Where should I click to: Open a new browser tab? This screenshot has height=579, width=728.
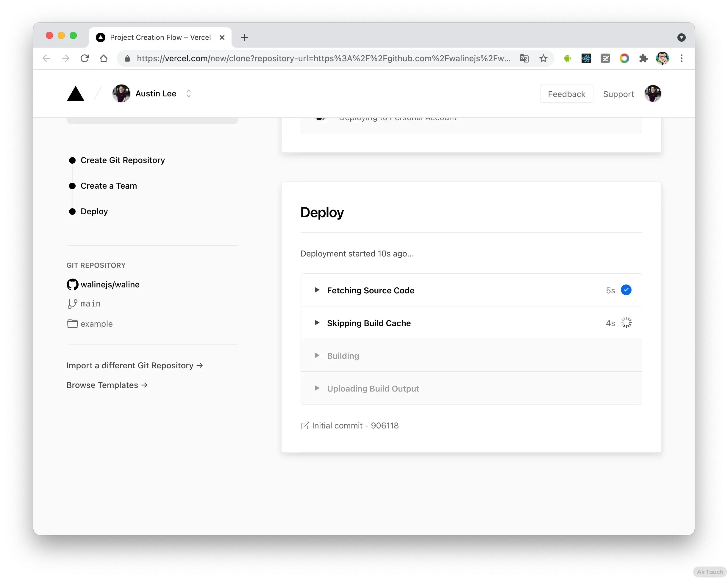(x=244, y=37)
